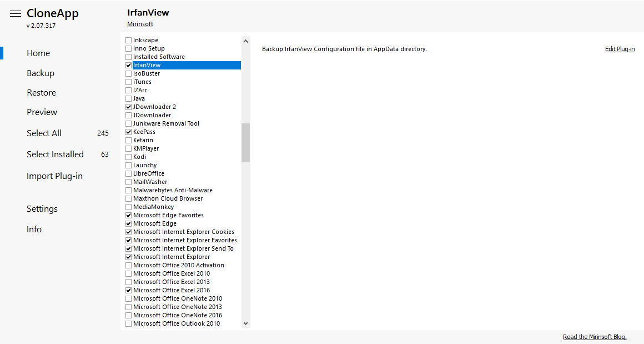Select Microsoft Internet Explorer Send To row
Screen dimensions: 644x344
tap(183, 248)
